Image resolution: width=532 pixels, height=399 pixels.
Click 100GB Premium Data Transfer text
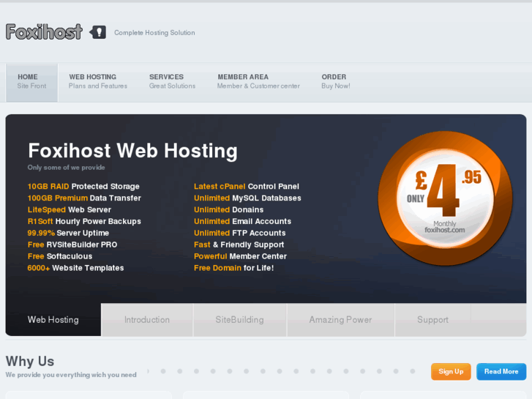84,198
